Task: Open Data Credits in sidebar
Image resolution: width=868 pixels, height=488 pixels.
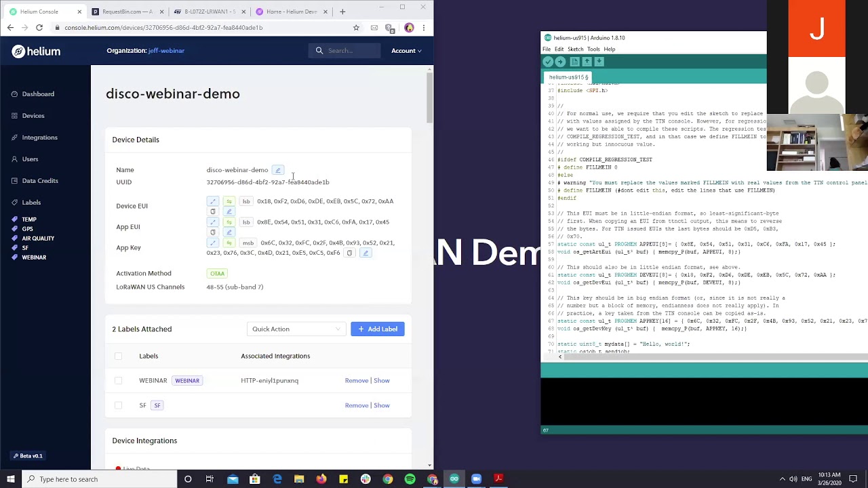Action: [35, 181]
